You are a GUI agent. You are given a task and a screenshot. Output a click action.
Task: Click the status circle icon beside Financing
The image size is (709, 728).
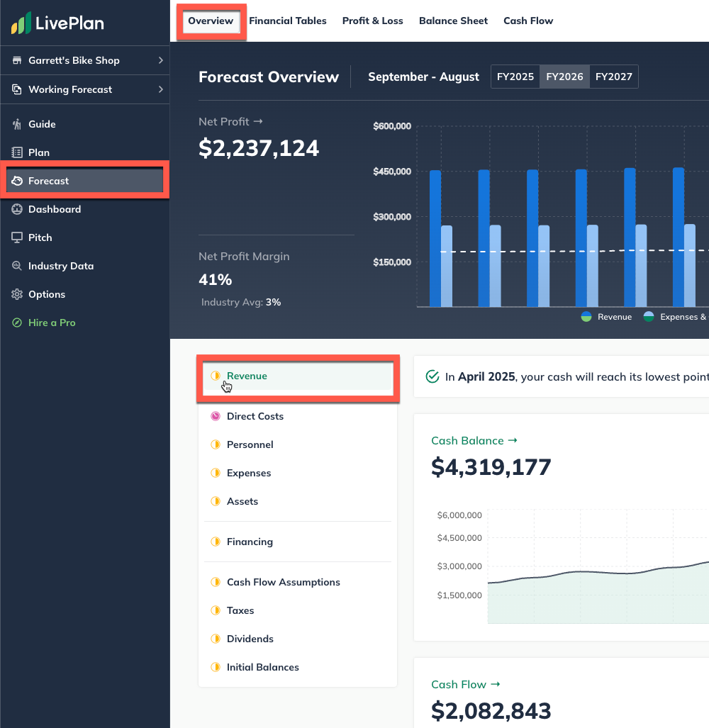pos(216,542)
